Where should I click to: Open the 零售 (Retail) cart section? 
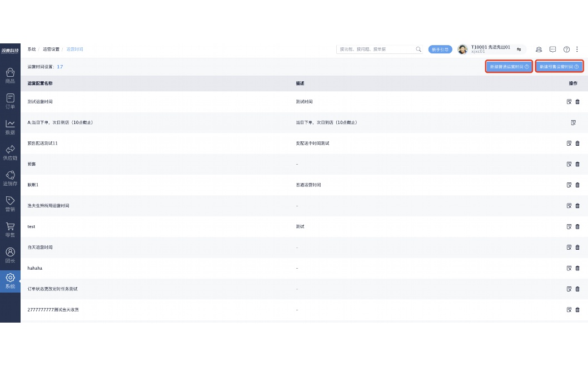coord(10,229)
